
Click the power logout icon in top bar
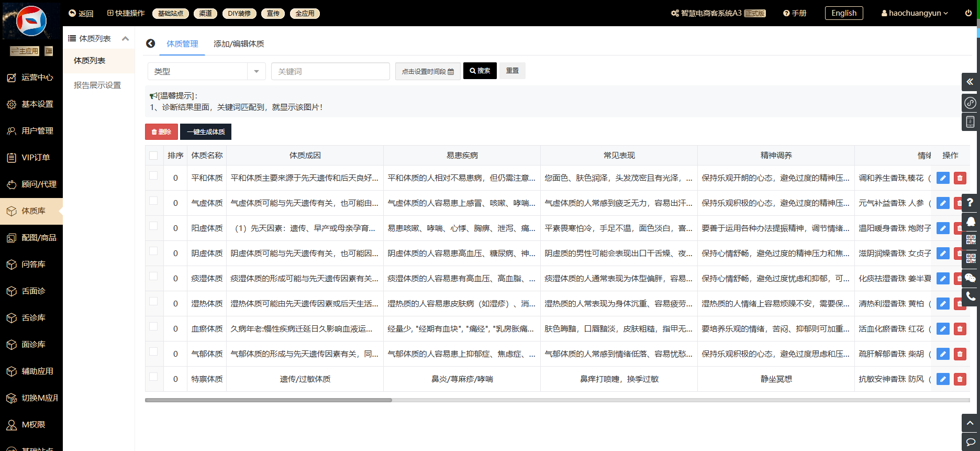point(968,13)
